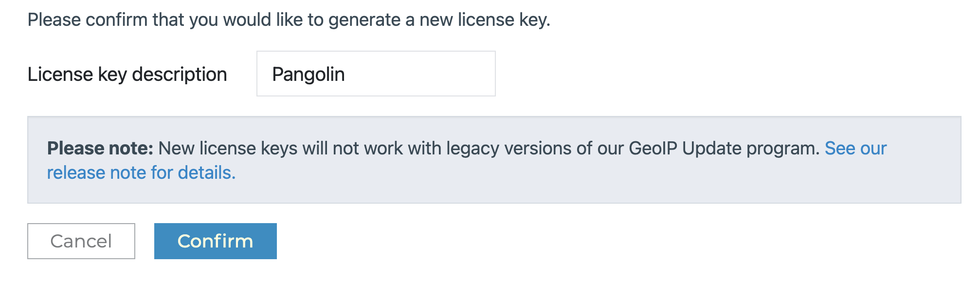
Task: Focus the License key description field
Action: point(376,74)
